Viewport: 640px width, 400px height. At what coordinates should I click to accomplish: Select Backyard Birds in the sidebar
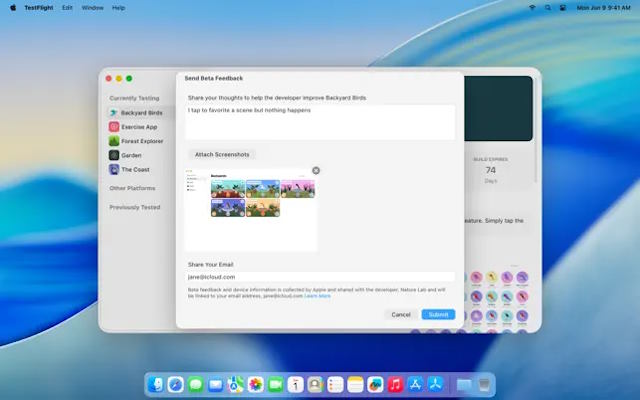(x=140, y=113)
